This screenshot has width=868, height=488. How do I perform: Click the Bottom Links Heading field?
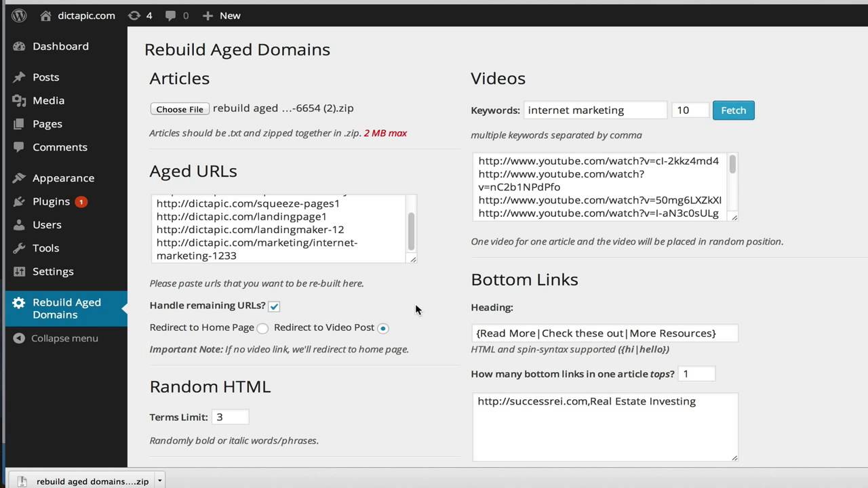pyautogui.click(x=605, y=333)
